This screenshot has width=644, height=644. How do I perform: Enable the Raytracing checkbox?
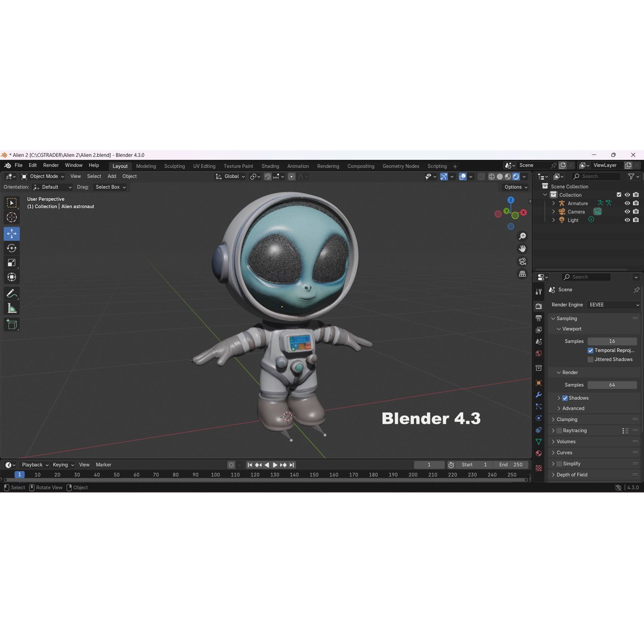point(559,431)
